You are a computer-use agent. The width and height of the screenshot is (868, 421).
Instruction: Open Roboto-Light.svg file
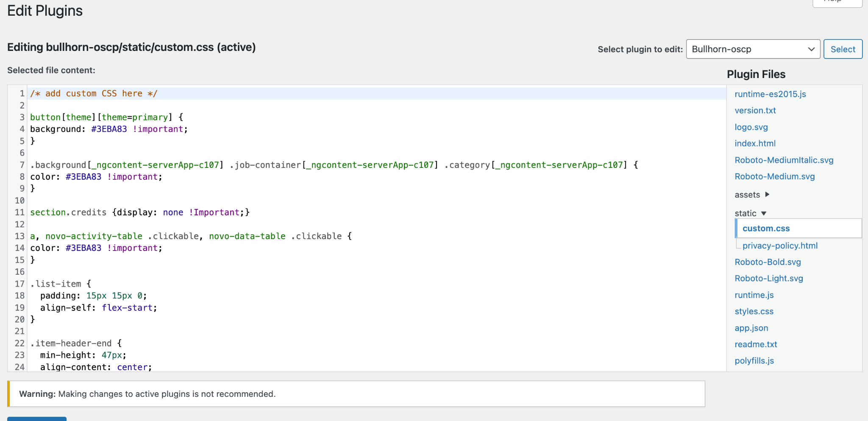pos(768,279)
